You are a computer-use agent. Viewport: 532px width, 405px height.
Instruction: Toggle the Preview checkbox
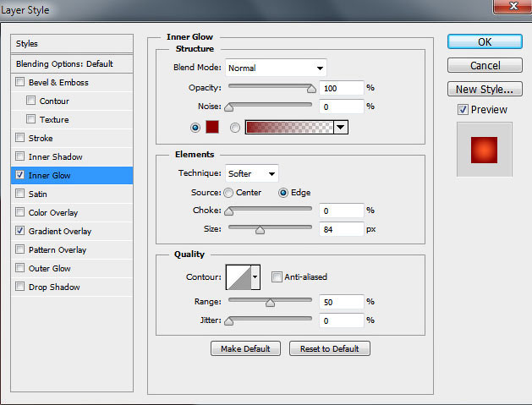[x=463, y=110]
